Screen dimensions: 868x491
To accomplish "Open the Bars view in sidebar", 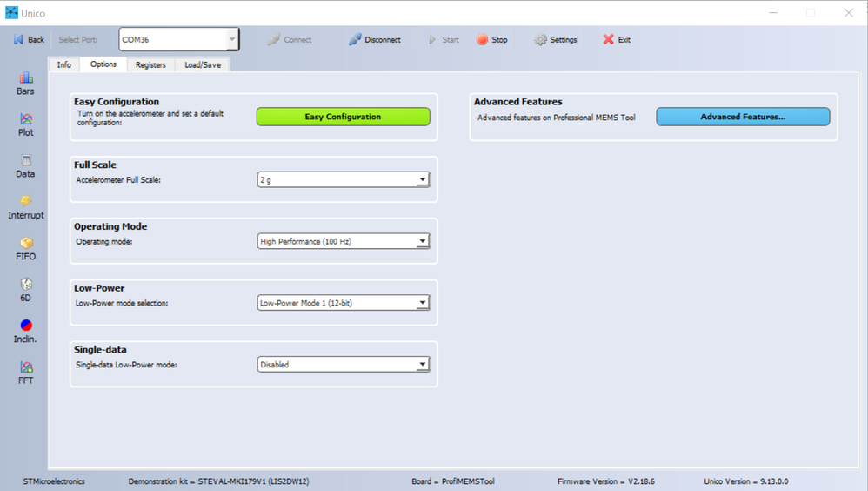I will coord(25,84).
